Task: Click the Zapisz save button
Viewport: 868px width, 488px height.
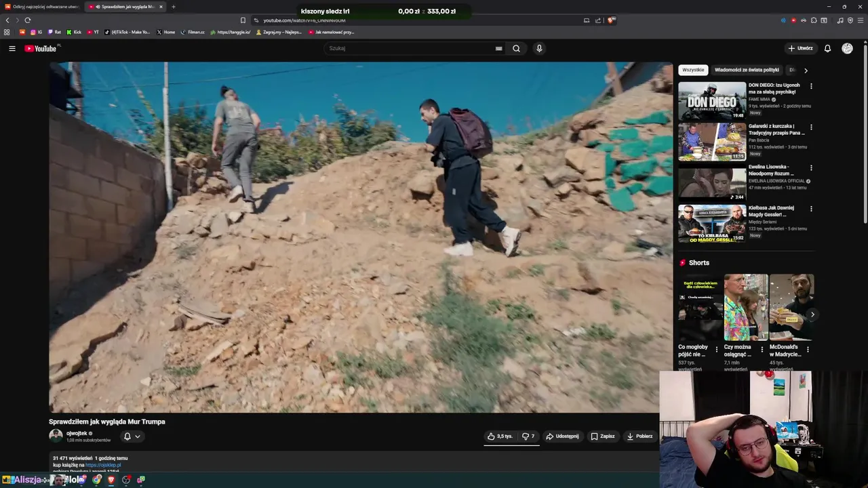Action: [603, 436]
